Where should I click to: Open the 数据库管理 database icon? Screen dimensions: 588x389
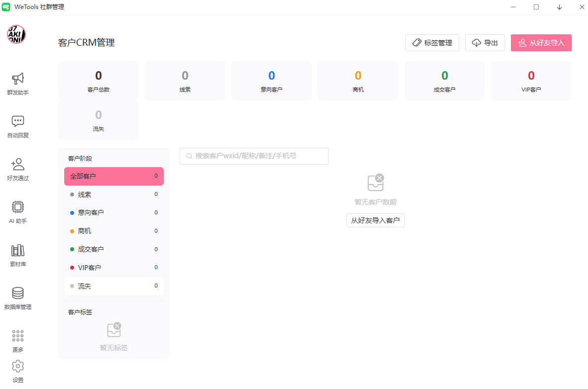(x=18, y=293)
